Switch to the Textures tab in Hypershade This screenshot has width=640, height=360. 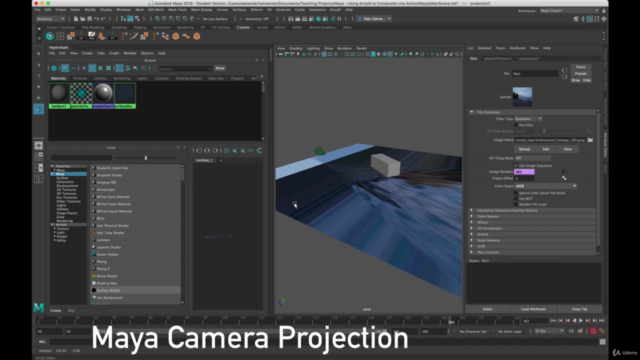coord(80,78)
